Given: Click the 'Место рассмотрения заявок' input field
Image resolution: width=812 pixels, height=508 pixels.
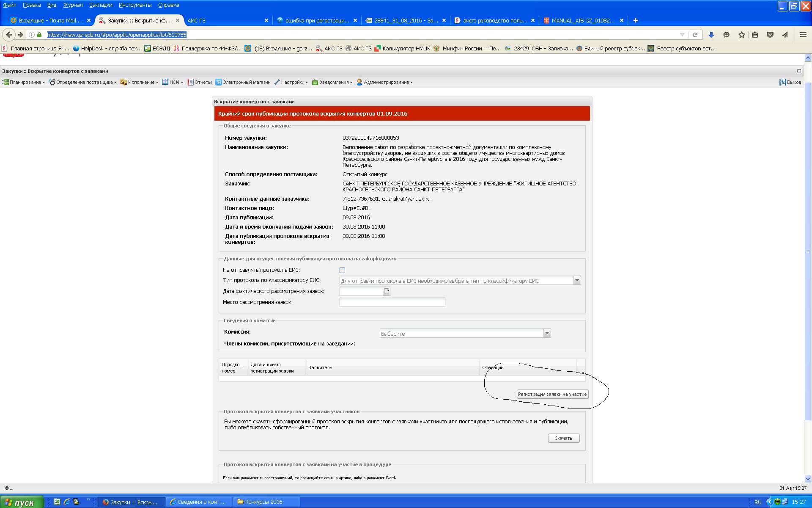Looking at the screenshot, I should [392, 302].
